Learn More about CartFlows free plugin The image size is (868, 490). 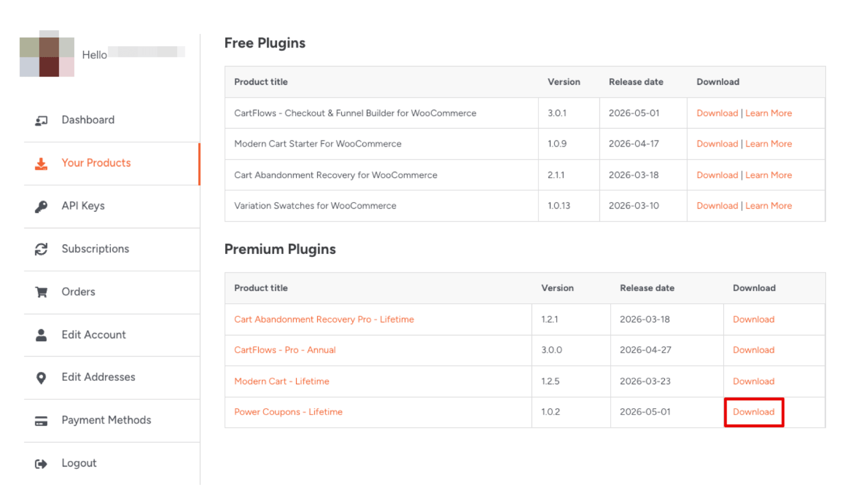tap(769, 113)
